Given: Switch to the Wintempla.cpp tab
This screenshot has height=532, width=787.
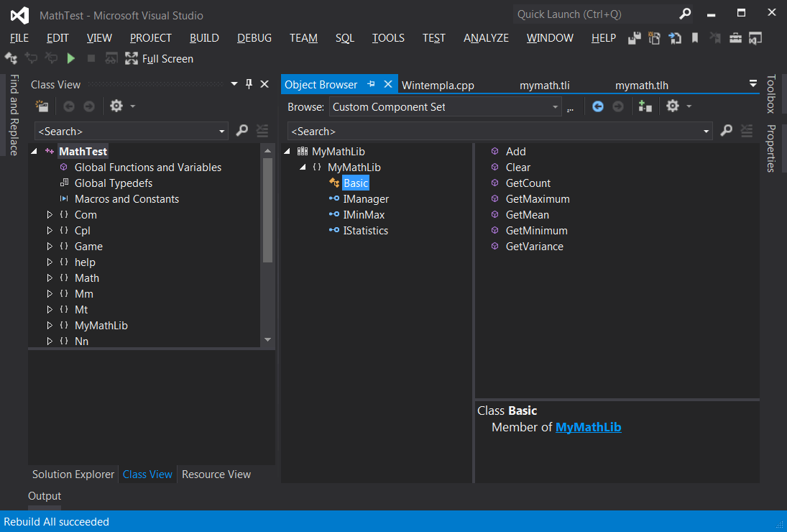Looking at the screenshot, I should (x=438, y=86).
